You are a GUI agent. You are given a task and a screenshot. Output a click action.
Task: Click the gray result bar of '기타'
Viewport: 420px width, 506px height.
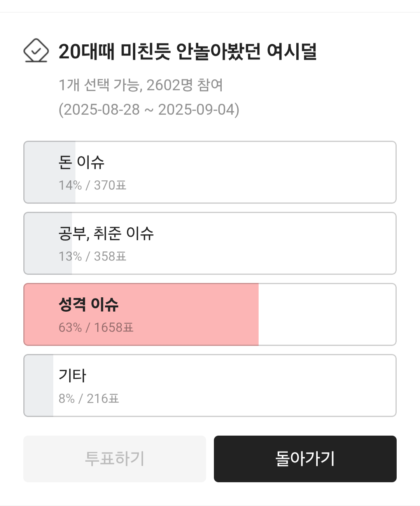pos(39,386)
